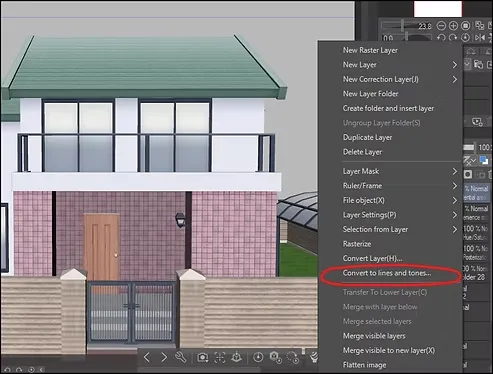Expand New Correction Layer(J) submenu
The width and height of the screenshot is (493, 374).
[x=390, y=79]
